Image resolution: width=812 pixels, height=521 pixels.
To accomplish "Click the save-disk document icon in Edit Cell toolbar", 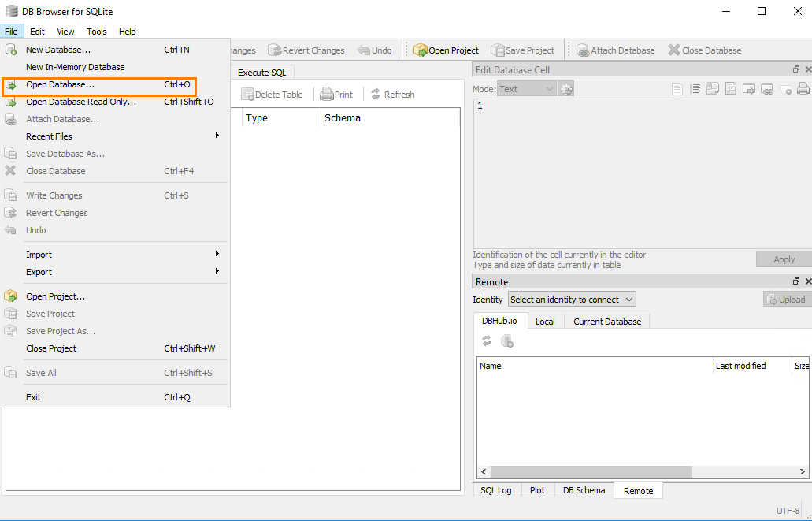I will (731, 89).
